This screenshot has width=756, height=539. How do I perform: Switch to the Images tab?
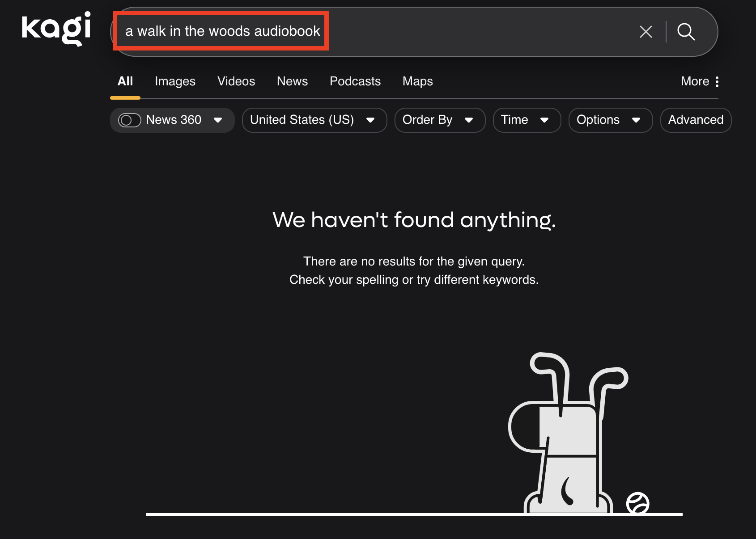[x=175, y=81]
